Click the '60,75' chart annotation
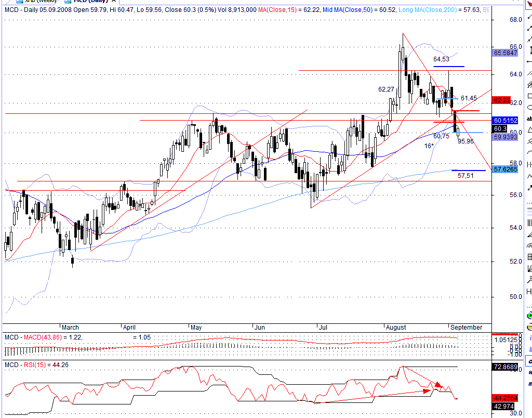This screenshot has width=532, height=418. [441, 136]
